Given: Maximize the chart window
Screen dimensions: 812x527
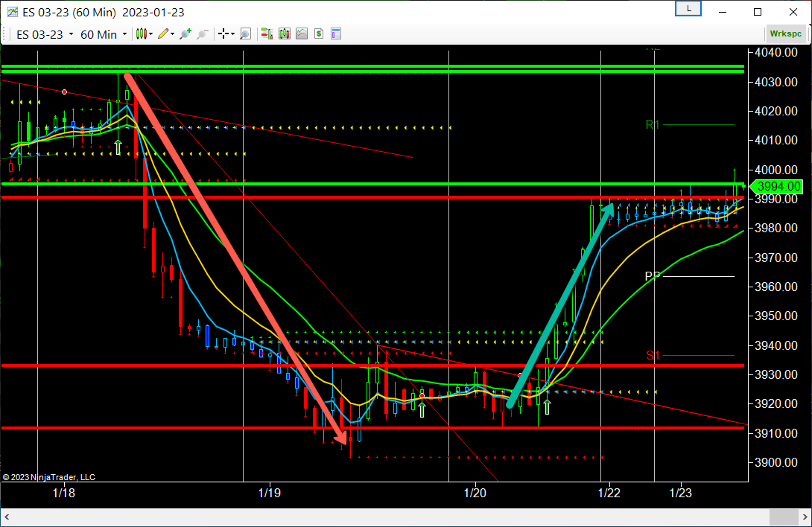Looking at the screenshot, I should [x=758, y=12].
